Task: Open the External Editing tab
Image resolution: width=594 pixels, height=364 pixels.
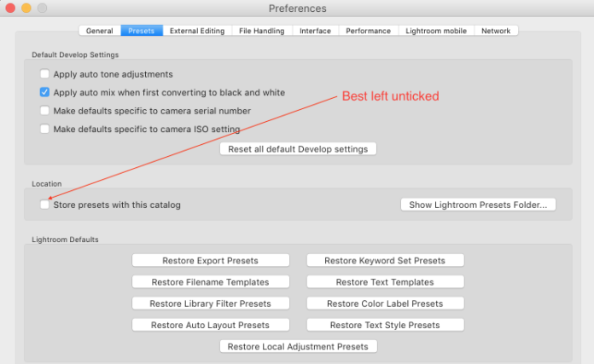Action: pyautogui.click(x=197, y=31)
